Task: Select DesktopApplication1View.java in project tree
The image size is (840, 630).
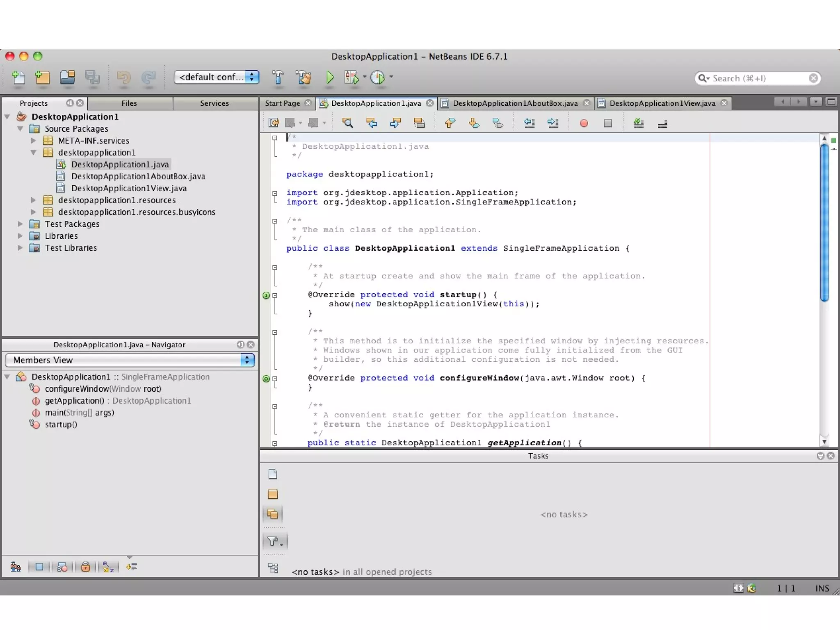Action: (x=129, y=188)
